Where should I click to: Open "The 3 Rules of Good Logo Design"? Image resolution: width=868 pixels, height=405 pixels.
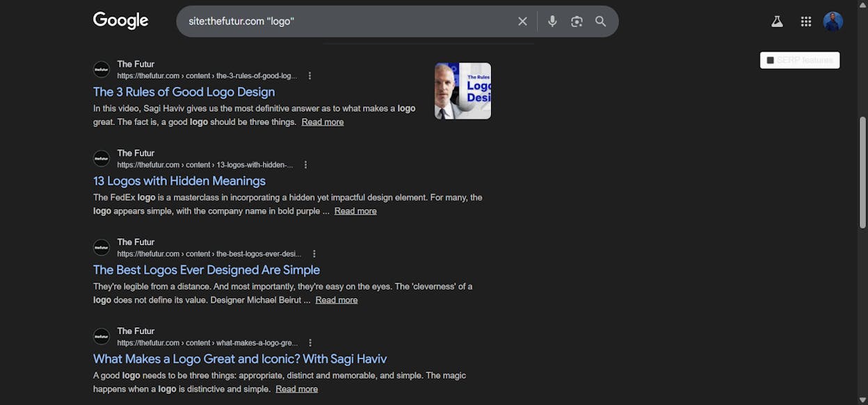coord(184,92)
